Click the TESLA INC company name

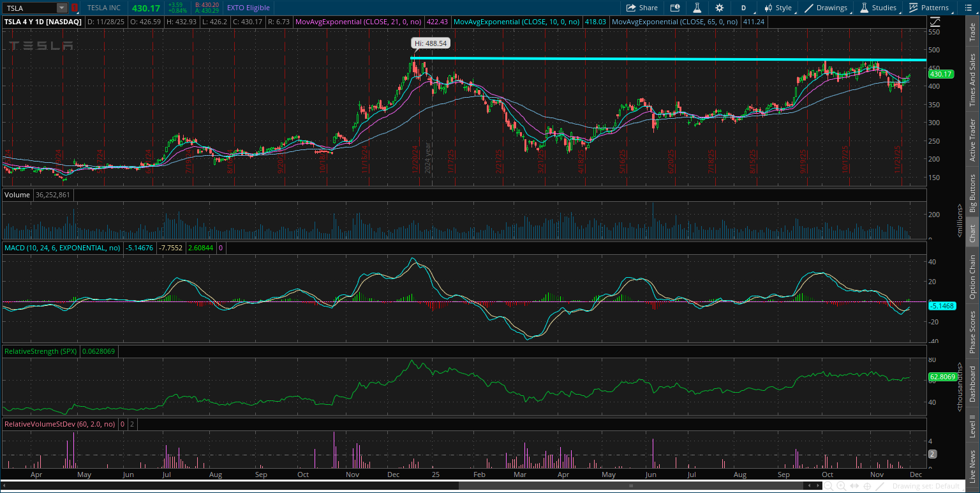[x=105, y=8]
